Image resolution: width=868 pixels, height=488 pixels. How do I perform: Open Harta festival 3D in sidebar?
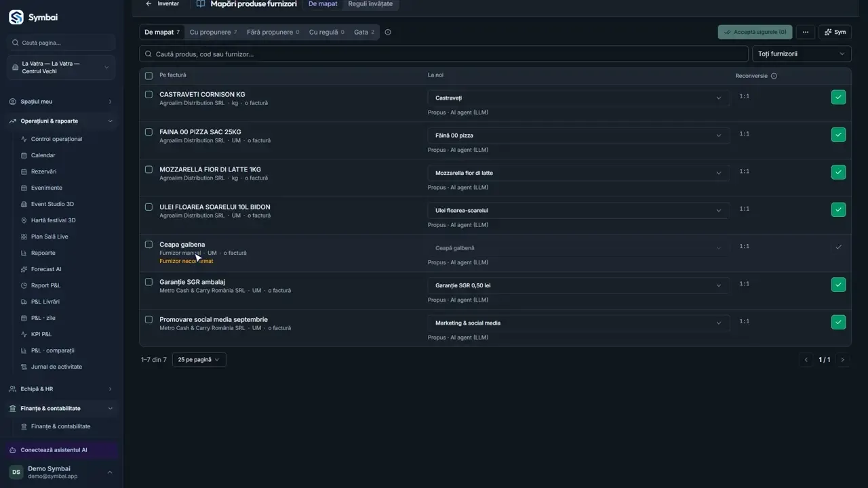[53, 220]
